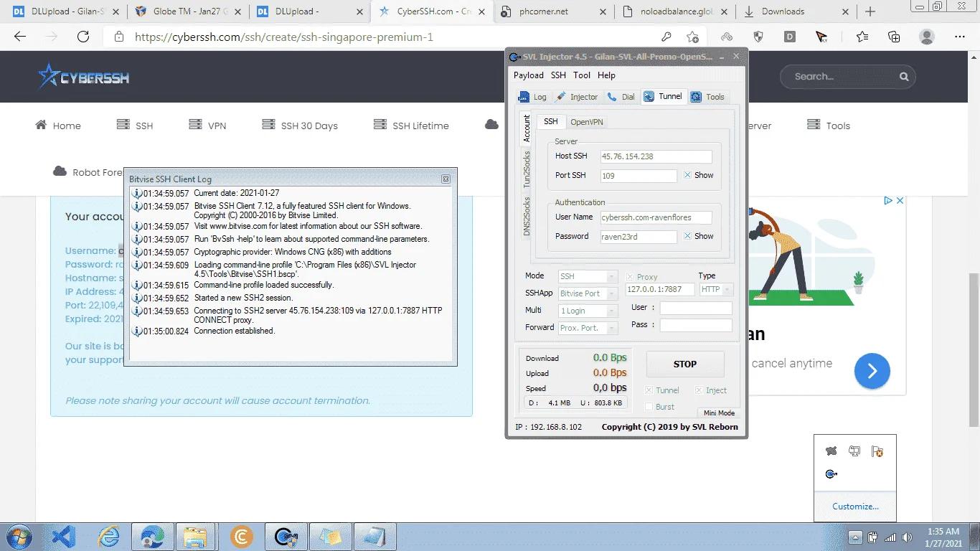
Task: Click the add to favorites star icon
Action: coord(692,37)
